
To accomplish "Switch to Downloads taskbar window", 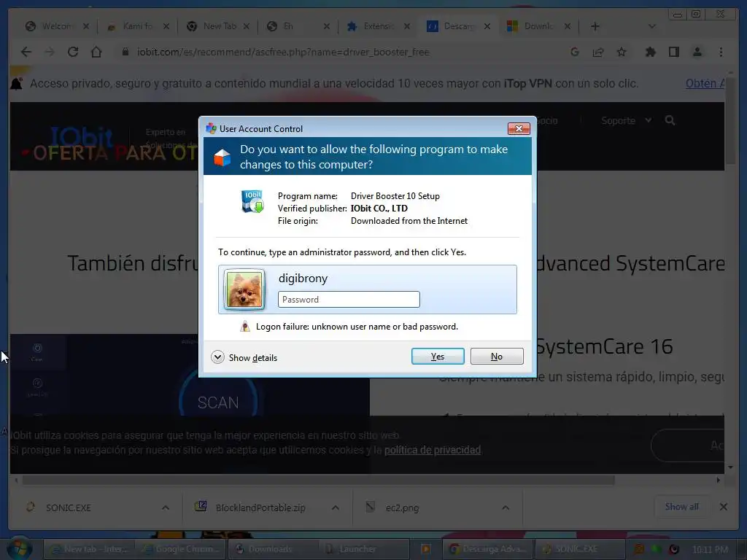I will click(x=273, y=549).
